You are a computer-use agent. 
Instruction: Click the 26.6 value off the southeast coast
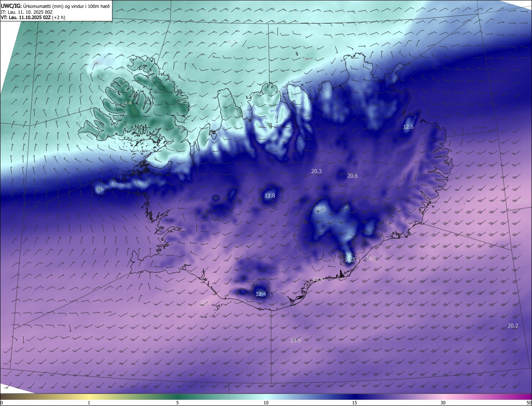point(370,258)
